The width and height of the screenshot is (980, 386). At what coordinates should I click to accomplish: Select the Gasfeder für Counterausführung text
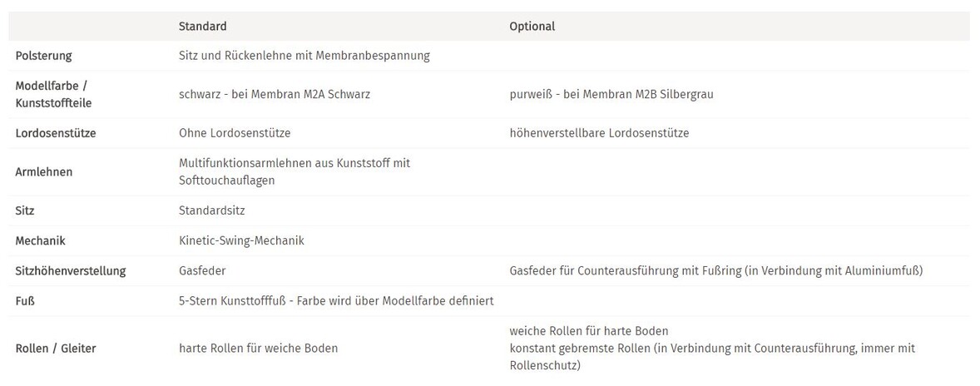click(x=716, y=271)
